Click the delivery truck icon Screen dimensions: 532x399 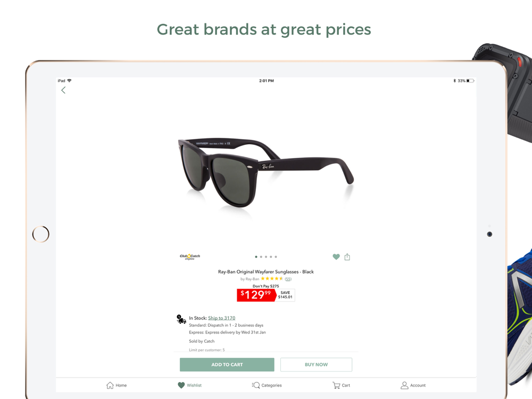(181, 319)
